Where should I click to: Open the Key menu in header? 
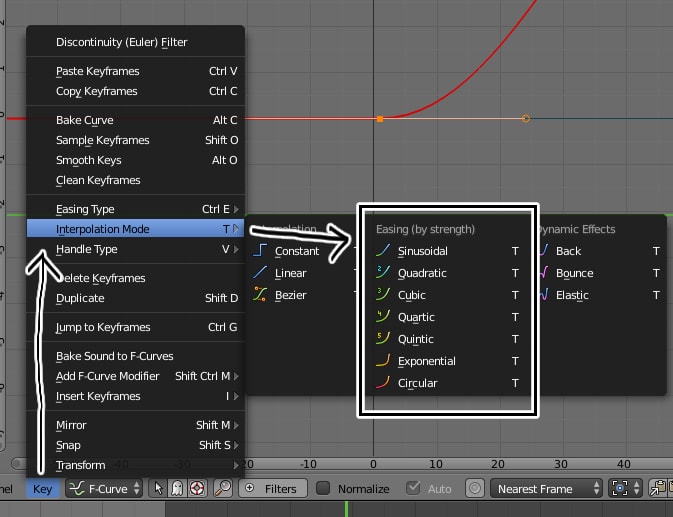point(42,489)
